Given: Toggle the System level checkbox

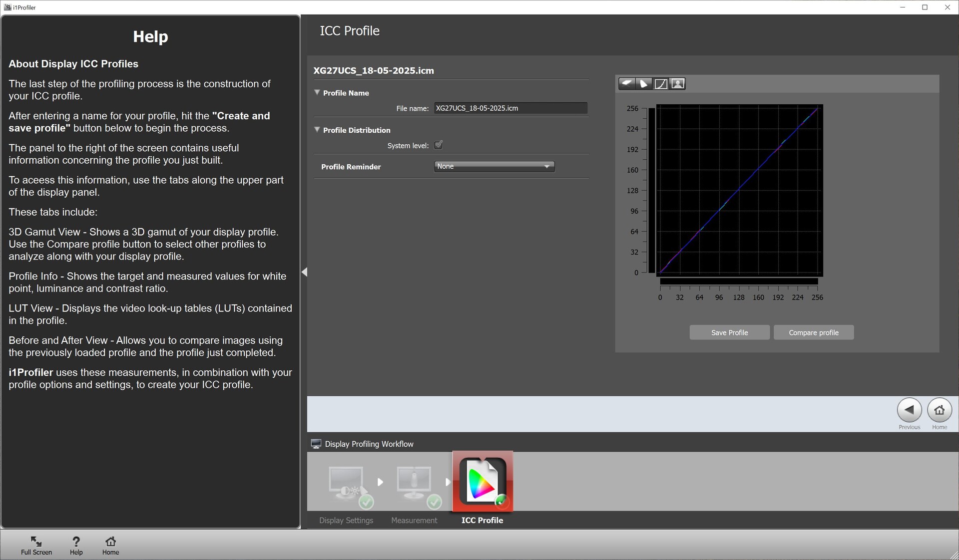Looking at the screenshot, I should click(439, 145).
